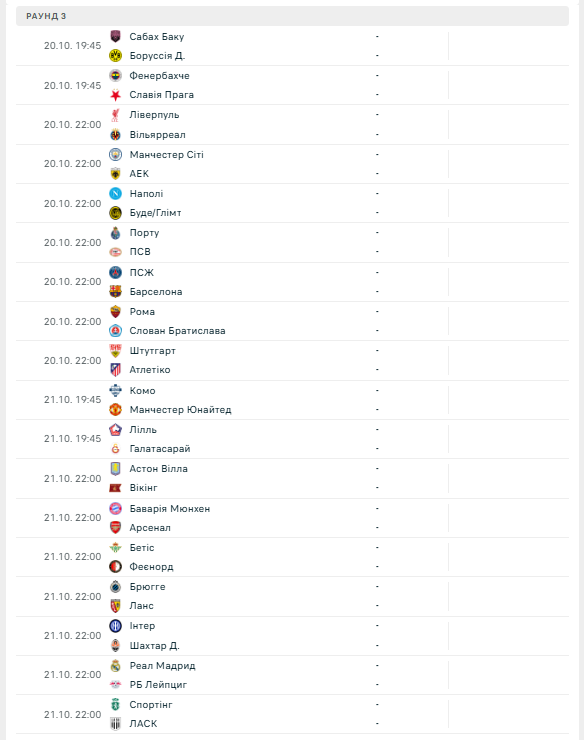Click the Arsenal crest icon
The height and width of the screenshot is (740, 584).
click(x=115, y=528)
